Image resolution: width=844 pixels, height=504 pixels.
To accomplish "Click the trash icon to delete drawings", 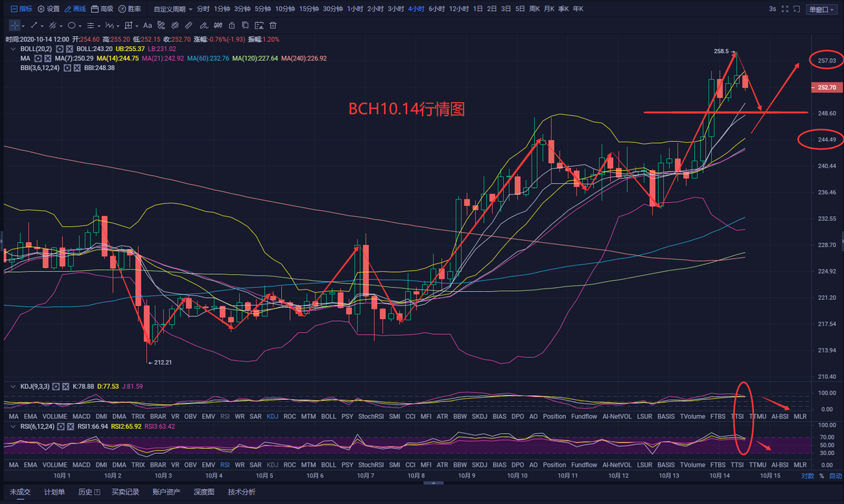I will pos(273,25).
